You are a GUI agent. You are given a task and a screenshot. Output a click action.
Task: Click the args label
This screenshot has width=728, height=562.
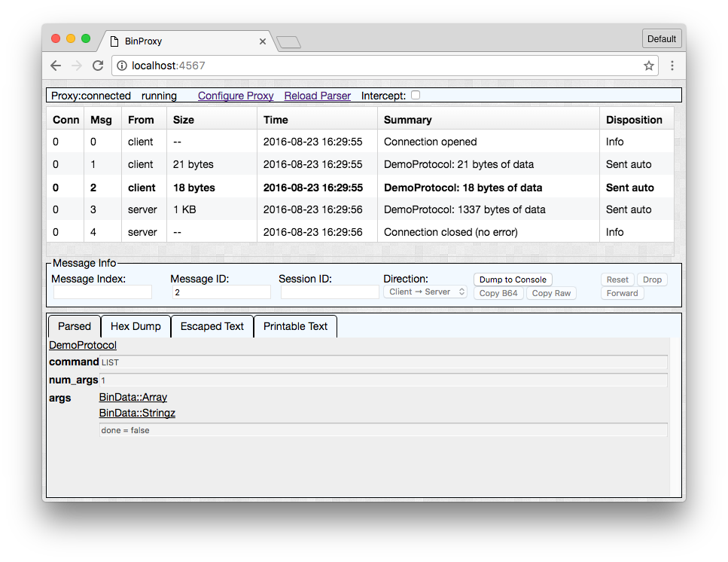(x=60, y=398)
